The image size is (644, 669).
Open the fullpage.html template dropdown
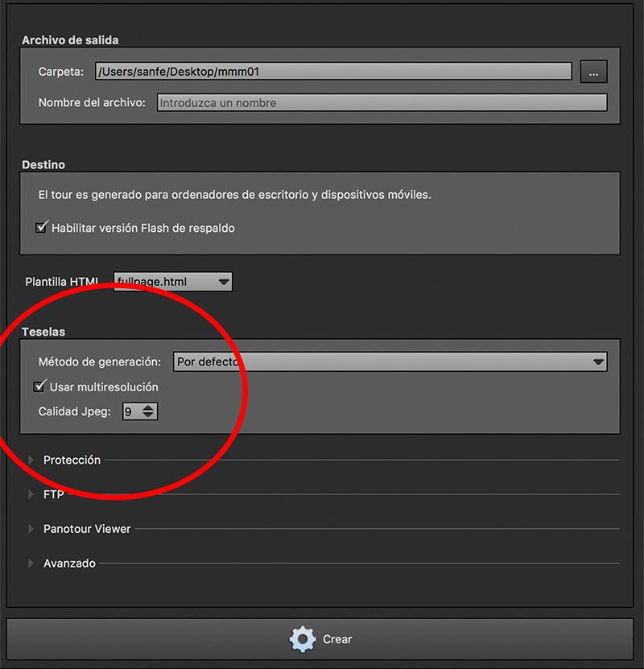tap(172, 282)
